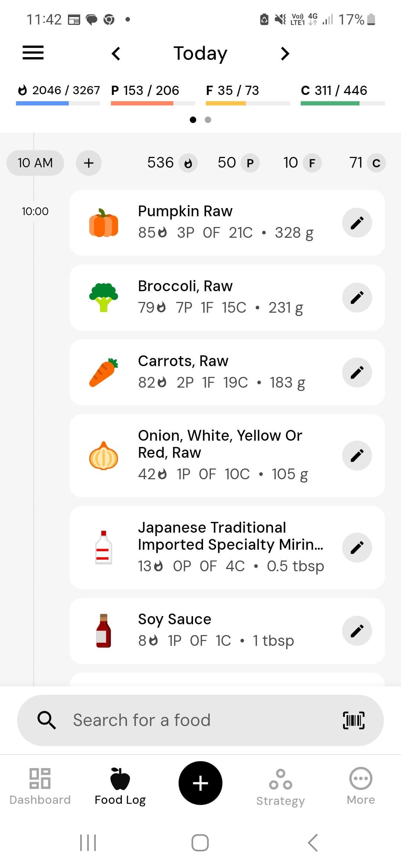Edit the Japanese Mirin entry
Viewport: 401px width, 868px height.
[357, 548]
